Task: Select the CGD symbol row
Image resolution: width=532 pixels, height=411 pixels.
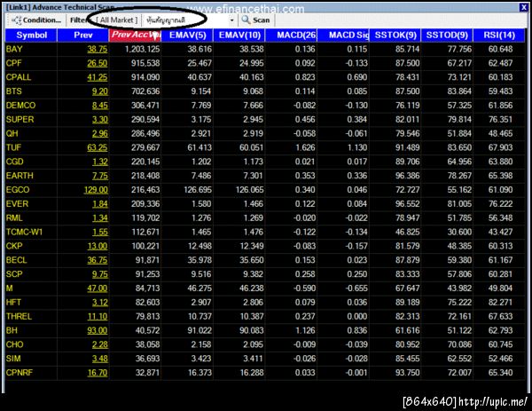Action: click(x=265, y=162)
